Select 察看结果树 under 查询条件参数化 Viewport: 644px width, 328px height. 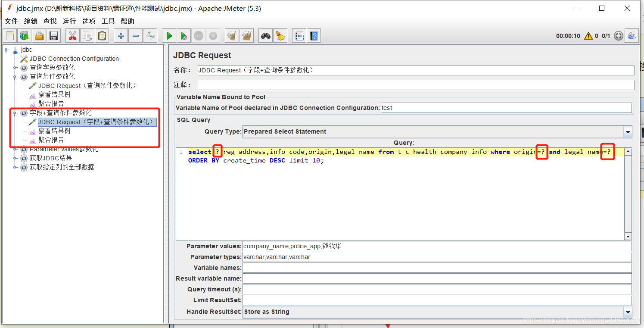[54, 94]
